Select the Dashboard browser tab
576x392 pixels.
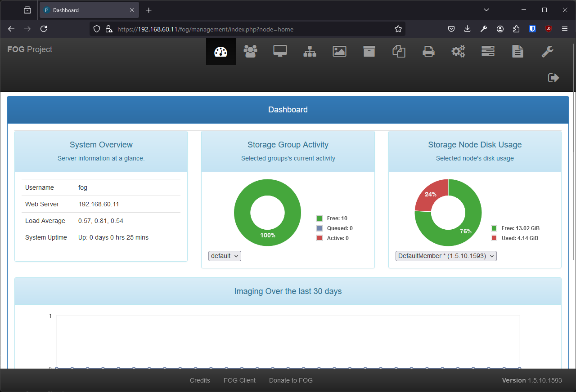(88, 10)
